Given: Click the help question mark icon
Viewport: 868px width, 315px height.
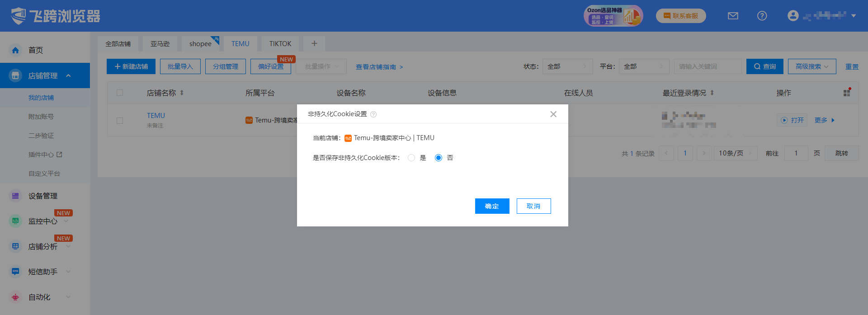Looking at the screenshot, I should (x=762, y=16).
